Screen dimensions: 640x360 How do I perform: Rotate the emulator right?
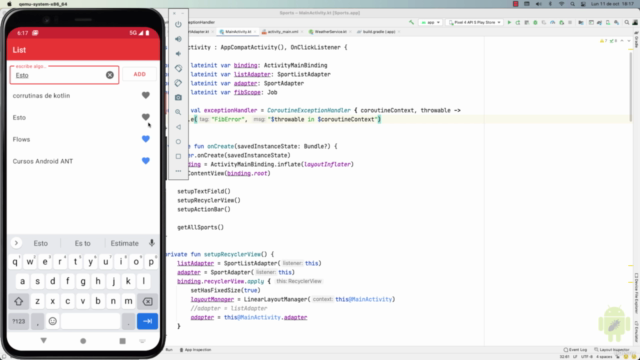[178, 83]
